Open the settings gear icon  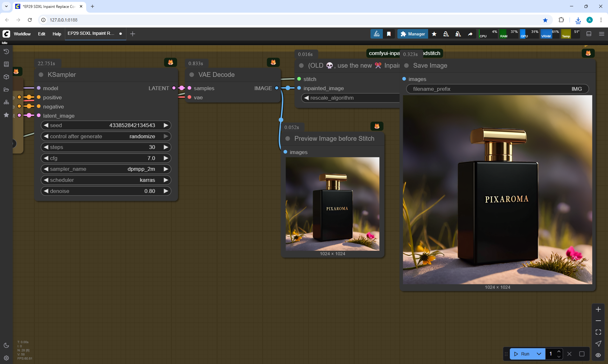(6, 358)
